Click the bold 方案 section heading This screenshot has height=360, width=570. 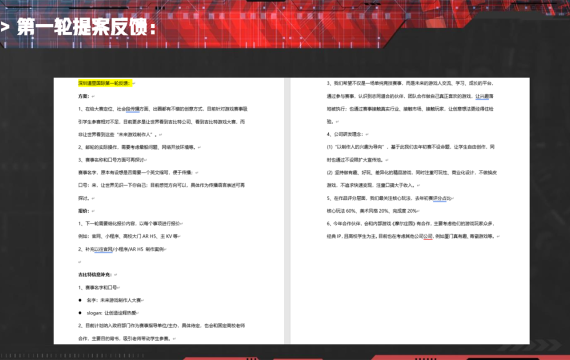(84, 96)
